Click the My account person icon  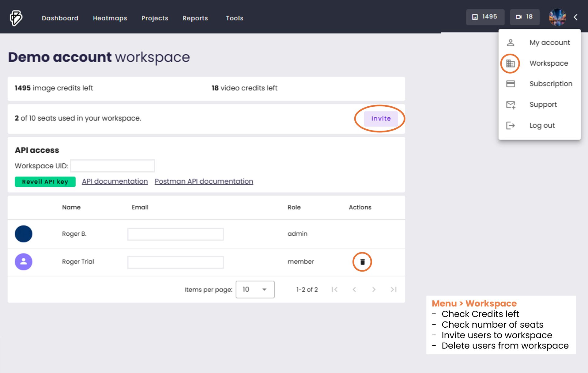point(510,43)
